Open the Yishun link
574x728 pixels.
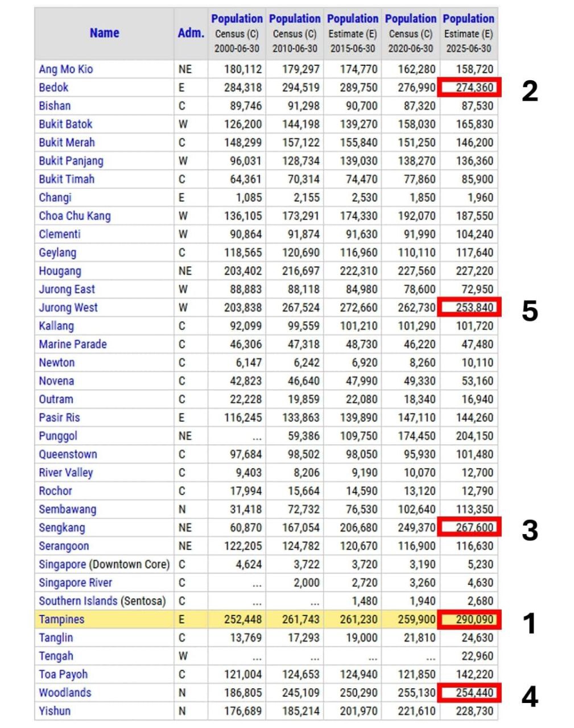[x=55, y=711]
